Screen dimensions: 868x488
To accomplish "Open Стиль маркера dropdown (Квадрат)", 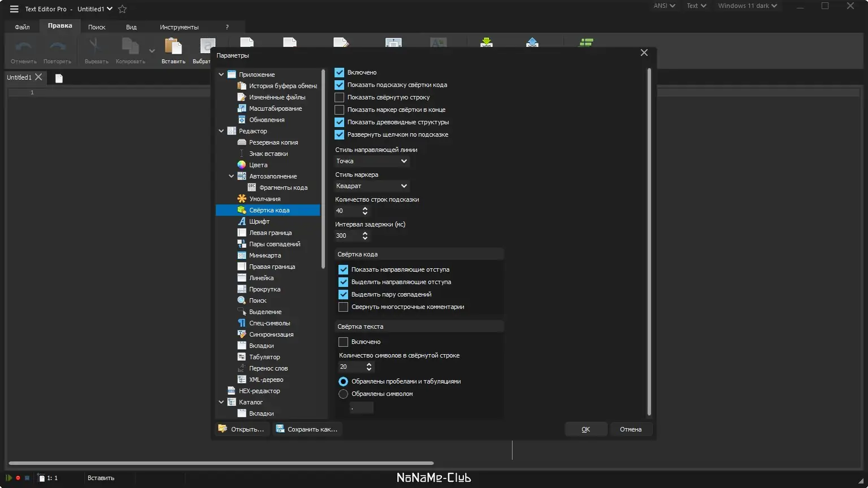I will (x=372, y=186).
